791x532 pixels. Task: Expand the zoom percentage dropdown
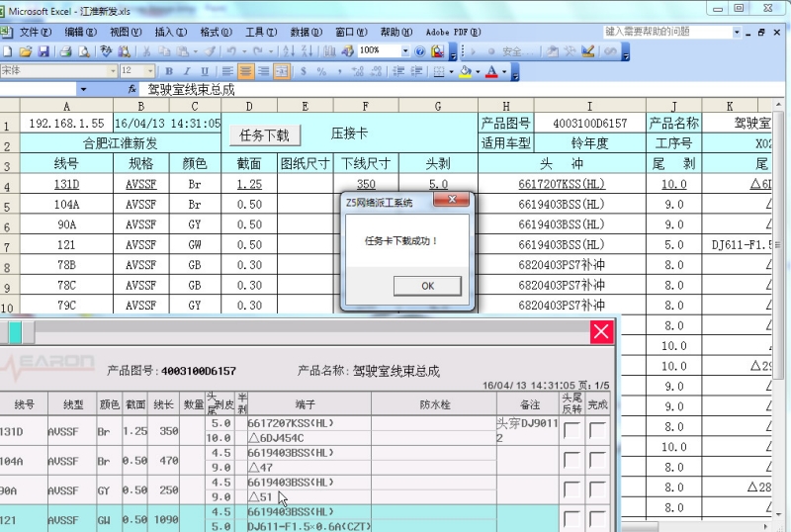[x=405, y=50]
